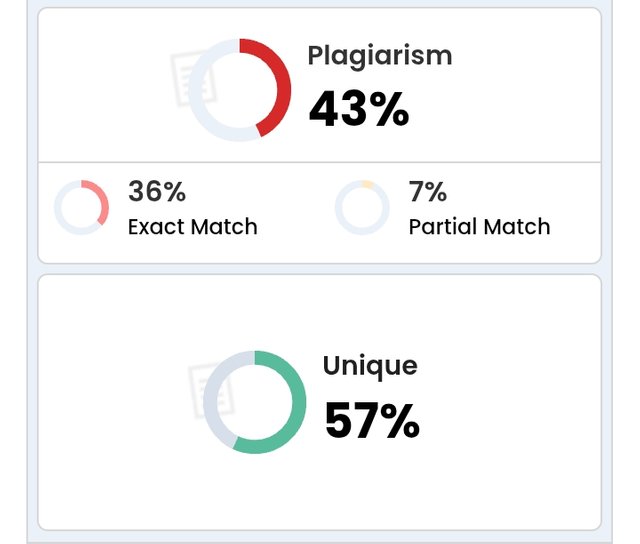Select the 57% unique score
640x544 pixels.
point(372,421)
